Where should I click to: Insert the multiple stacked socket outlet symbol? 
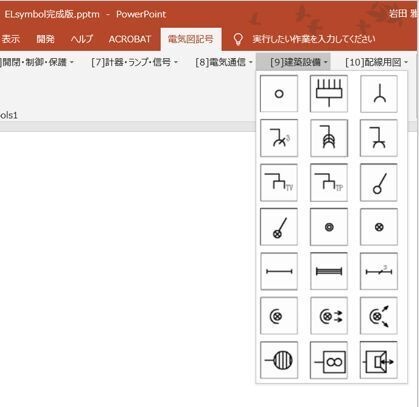point(329,138)
